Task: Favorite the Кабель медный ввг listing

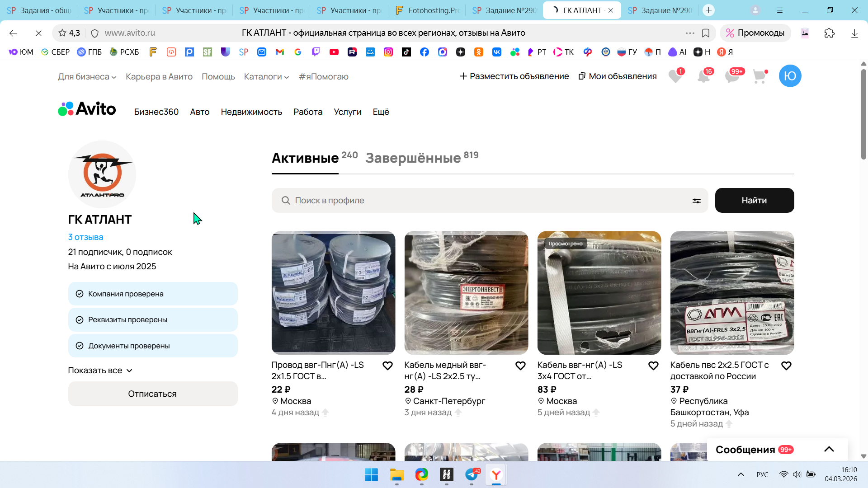Action: tap(520, 366)
